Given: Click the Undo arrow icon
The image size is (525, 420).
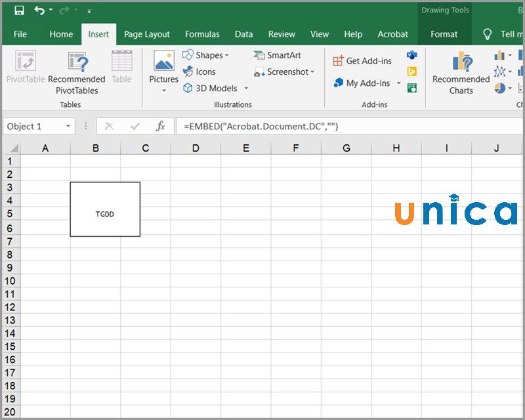Looking at the screenshot, I should click(39, 10).
